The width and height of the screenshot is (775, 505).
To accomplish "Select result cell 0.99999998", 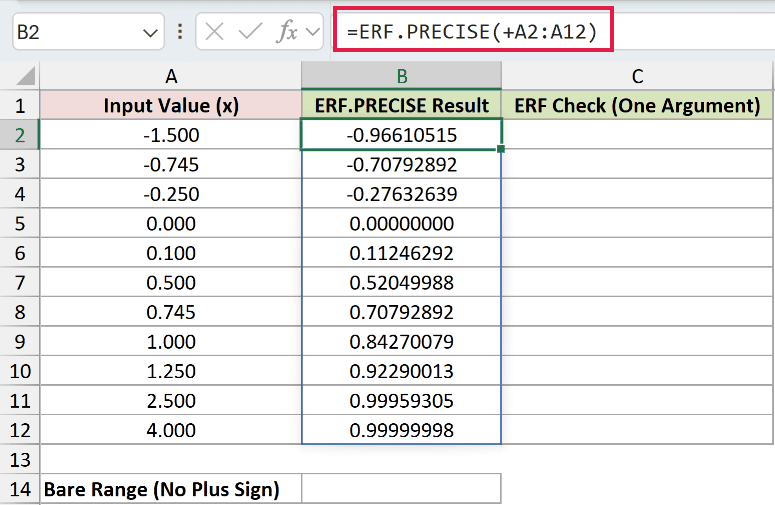I will 401,430.
